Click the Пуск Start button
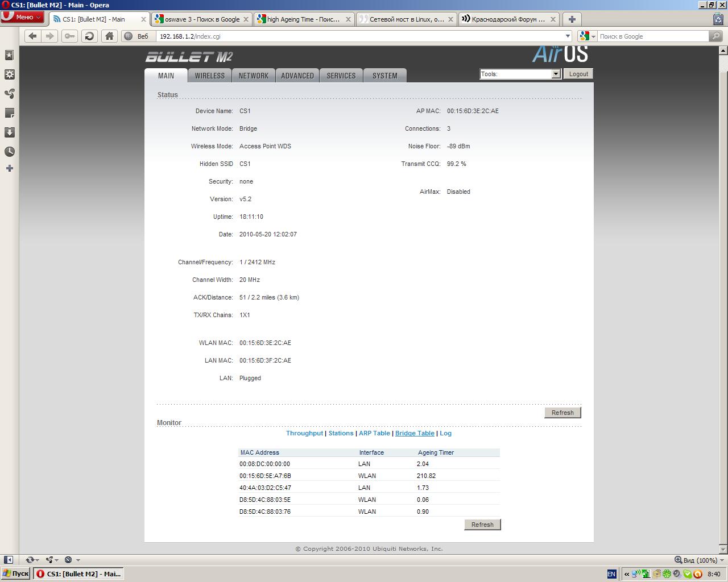The height and width of the screenshot is (582, 728). pyautogui.click(x=15, y=573)
